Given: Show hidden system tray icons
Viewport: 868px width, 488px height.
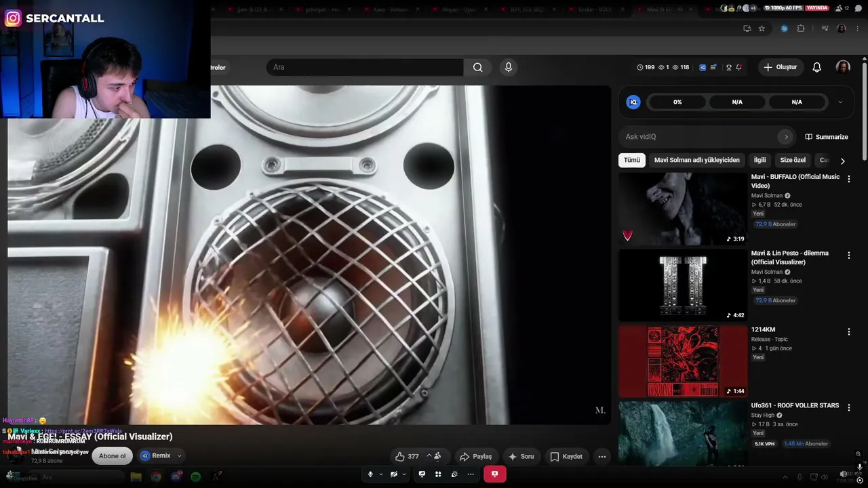Looking at the screenshot, I should [x=785, y=477].
